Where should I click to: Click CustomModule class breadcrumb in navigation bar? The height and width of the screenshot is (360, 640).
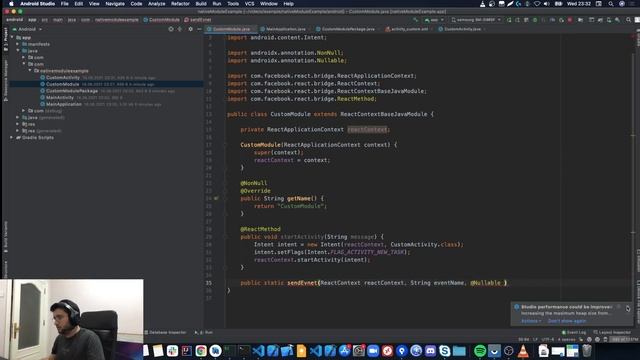(162, 20)
